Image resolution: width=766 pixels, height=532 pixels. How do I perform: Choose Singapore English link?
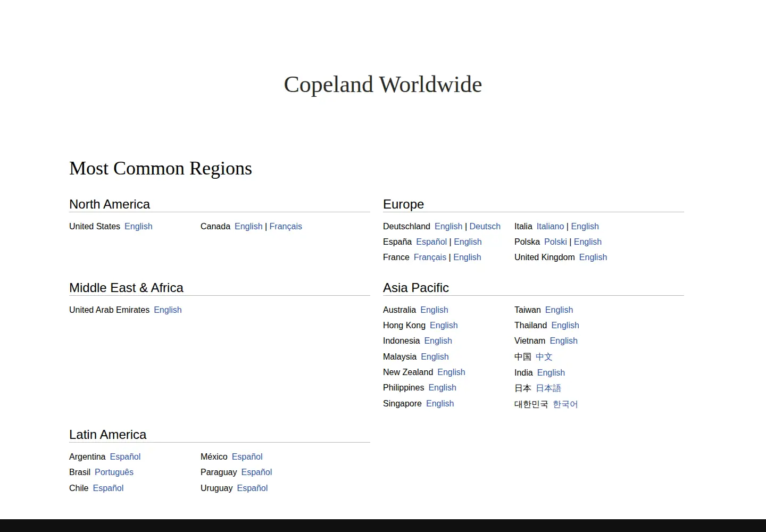[440, 403]
